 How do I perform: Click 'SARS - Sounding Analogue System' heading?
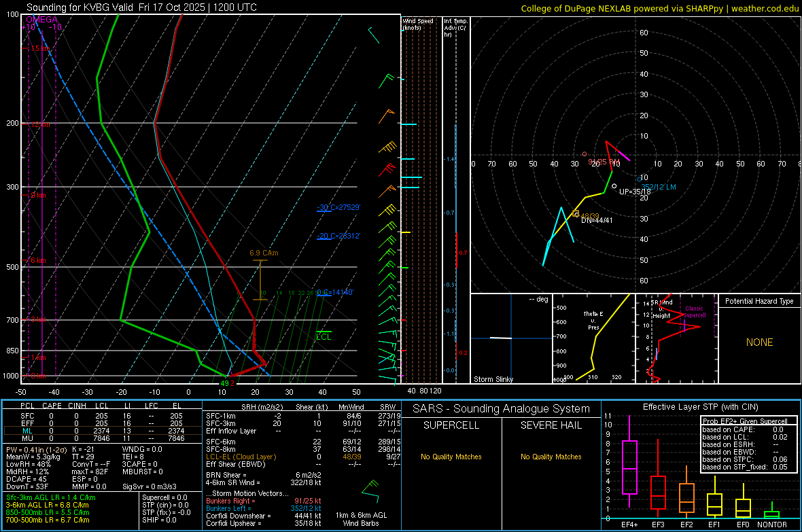pos(501,409)
